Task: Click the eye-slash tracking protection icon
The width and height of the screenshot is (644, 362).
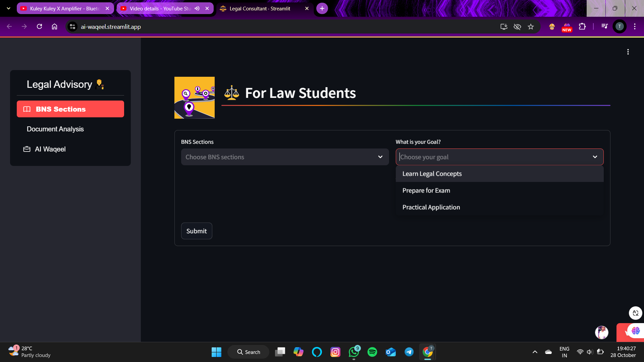Action: click(517, 27)
